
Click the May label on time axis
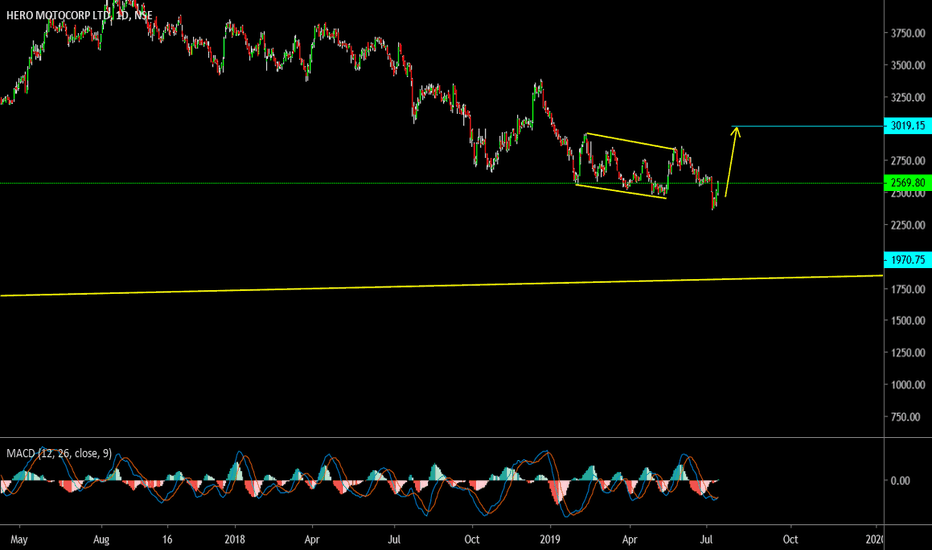click(19, 540)
